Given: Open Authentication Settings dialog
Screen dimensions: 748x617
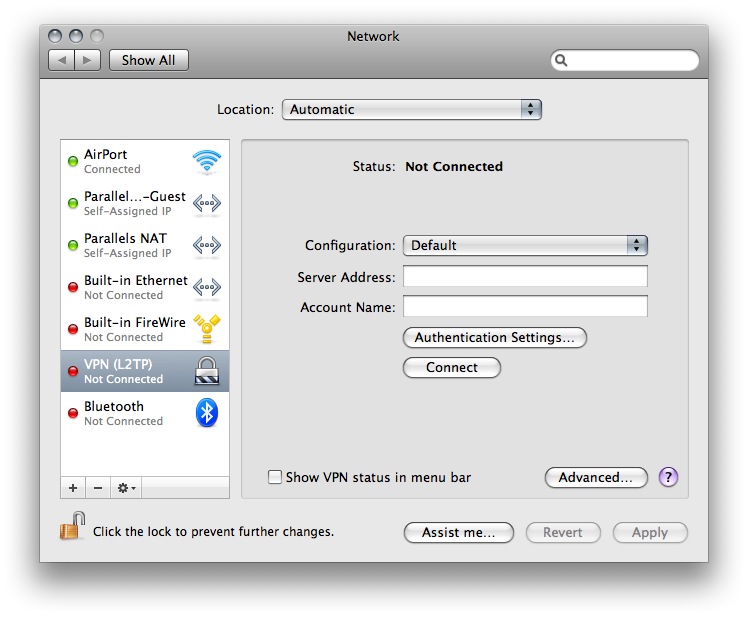Looking at the screenshot, I should coord(495,337).
